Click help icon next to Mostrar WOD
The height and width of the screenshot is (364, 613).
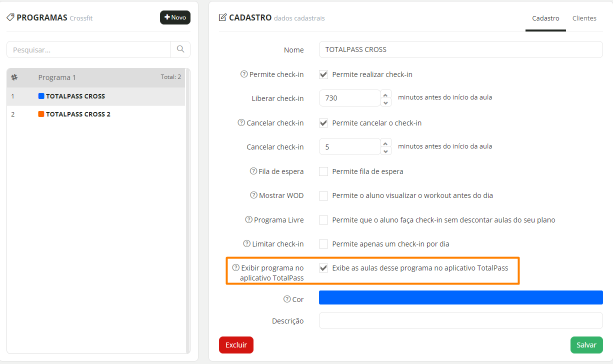[253, 195]
